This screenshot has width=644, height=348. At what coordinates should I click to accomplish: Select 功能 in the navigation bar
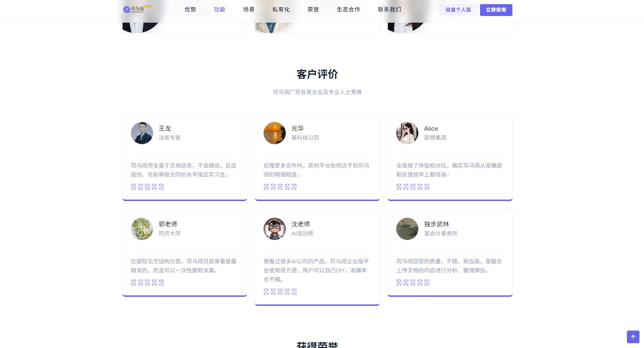pos(219,9)
